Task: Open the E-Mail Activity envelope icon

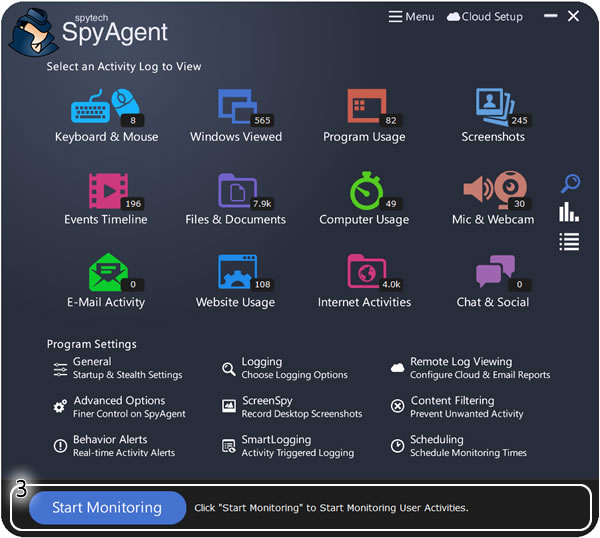Action: 109,272
